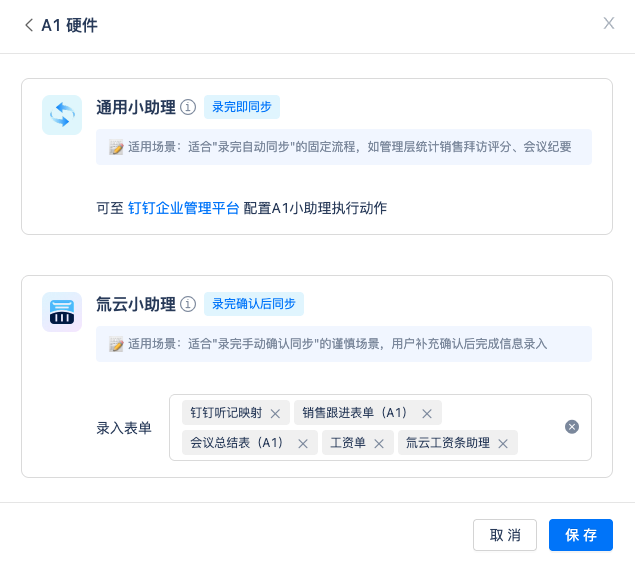This screenshot has width=635, height=566.
Task: Click the 通用小助理 sync icon
Action: (62, 115)
